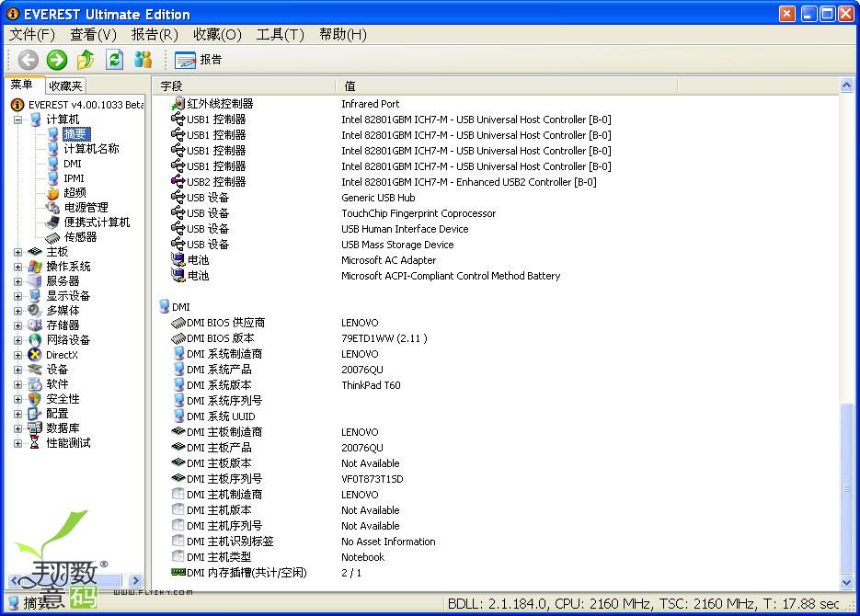Image resolution: width=860 pixels, height=616 pixels.
Task: Expand the 软件 tree node
Action: point(18,384)
